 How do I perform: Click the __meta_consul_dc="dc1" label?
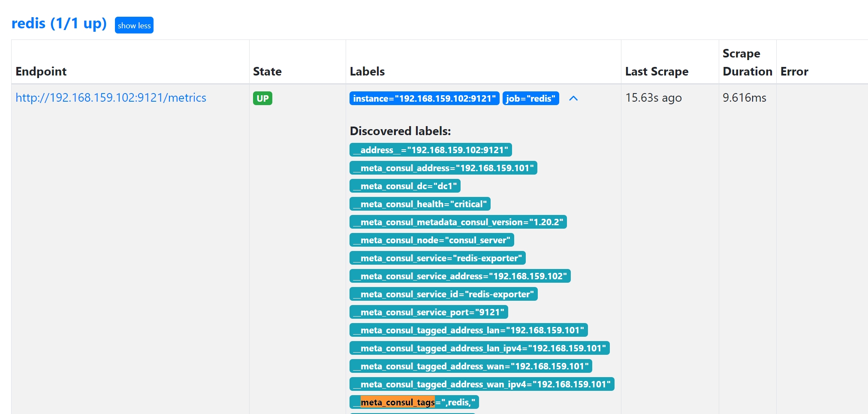click(x=405, y=186)
